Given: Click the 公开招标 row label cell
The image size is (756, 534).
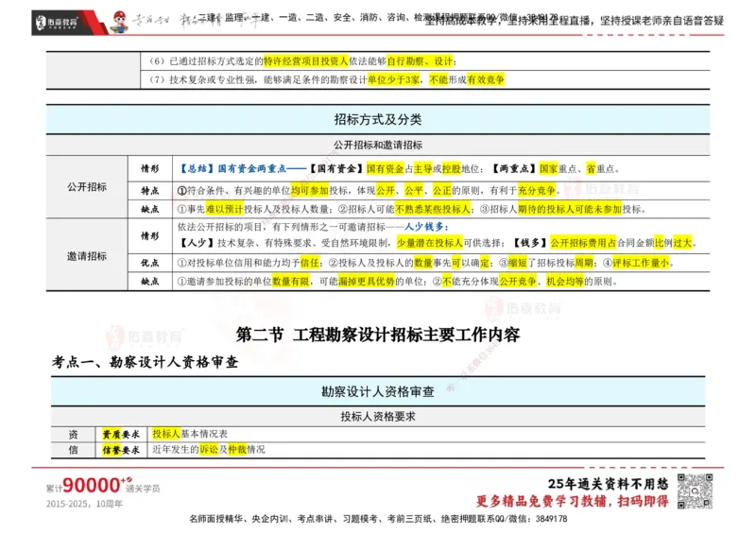Looking at the screenshot, I should [87, 187].
